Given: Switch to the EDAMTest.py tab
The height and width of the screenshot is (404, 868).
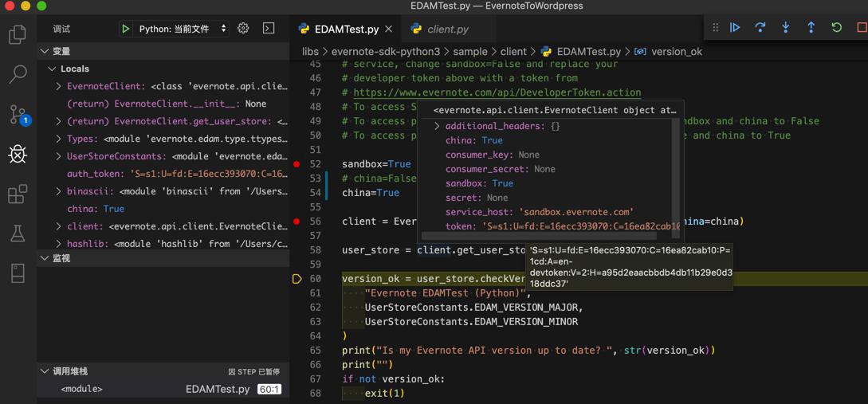Looking at the screenshot, I should tap(346, 29).
